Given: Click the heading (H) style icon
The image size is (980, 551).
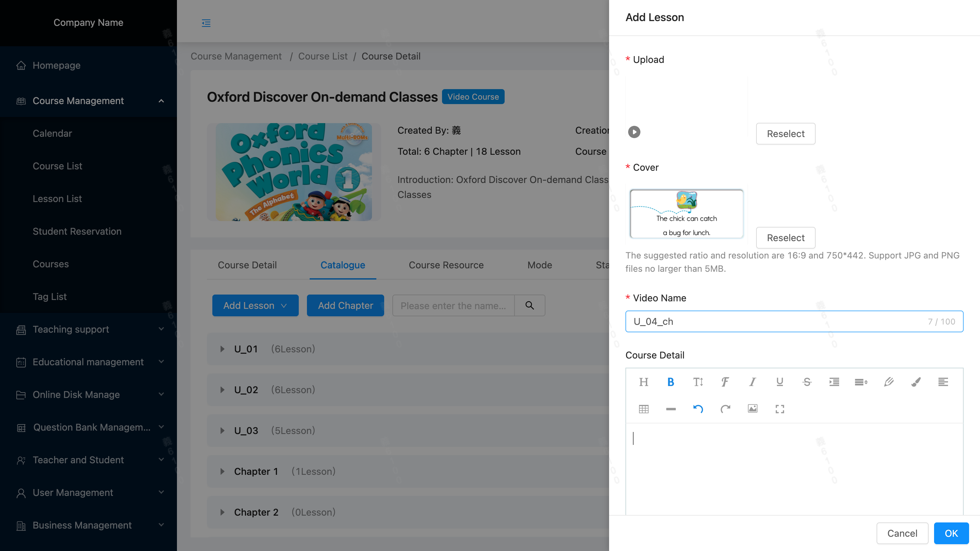Looking at the screenshot, I should 644,382.
